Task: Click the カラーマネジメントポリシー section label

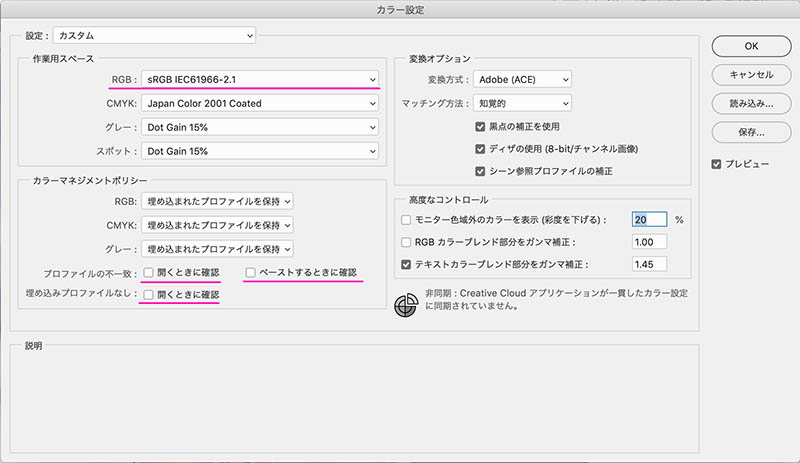Action: [x=90, y=181]
